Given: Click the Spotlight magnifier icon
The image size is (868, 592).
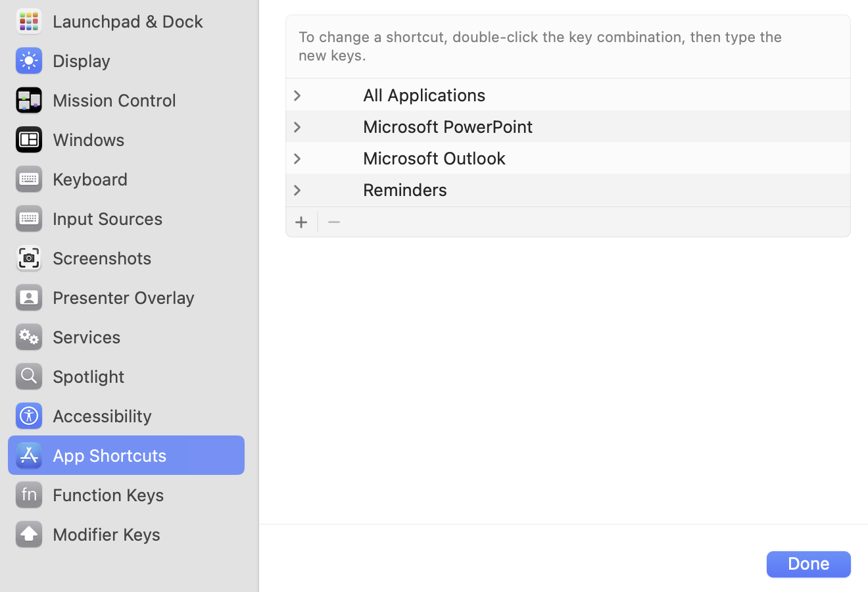Looking at the screenshot, I should (x=28, y=376).
